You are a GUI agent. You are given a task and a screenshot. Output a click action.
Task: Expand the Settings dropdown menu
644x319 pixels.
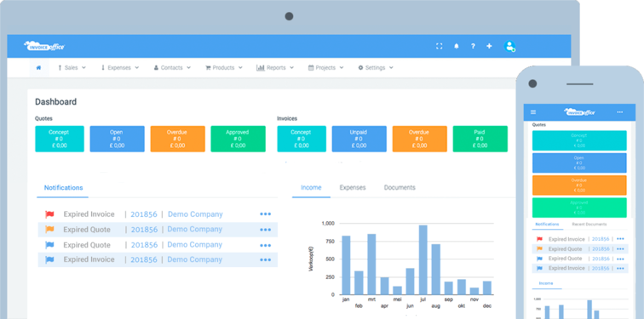(x=376, y=68)
